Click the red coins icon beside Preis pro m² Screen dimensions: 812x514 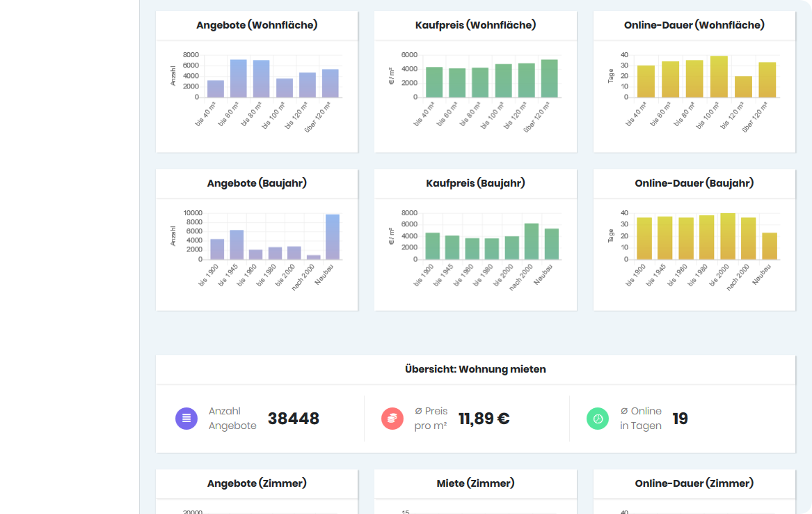(x=392, y=419)
